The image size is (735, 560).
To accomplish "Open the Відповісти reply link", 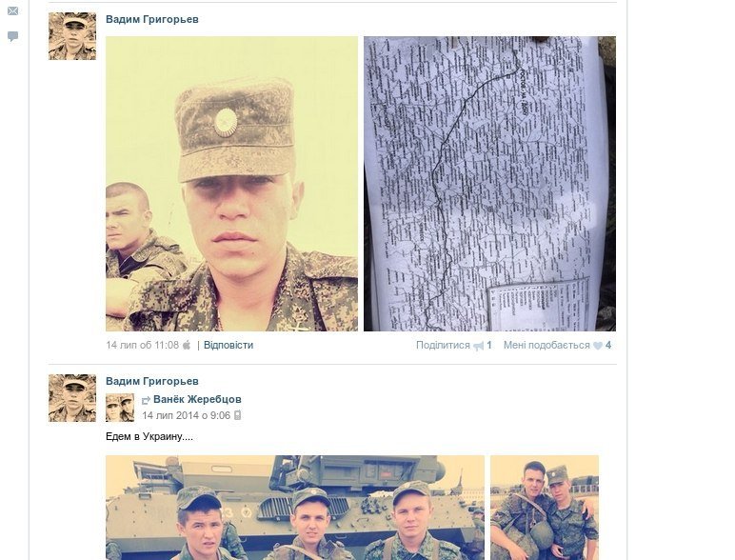I will (228, 345).
